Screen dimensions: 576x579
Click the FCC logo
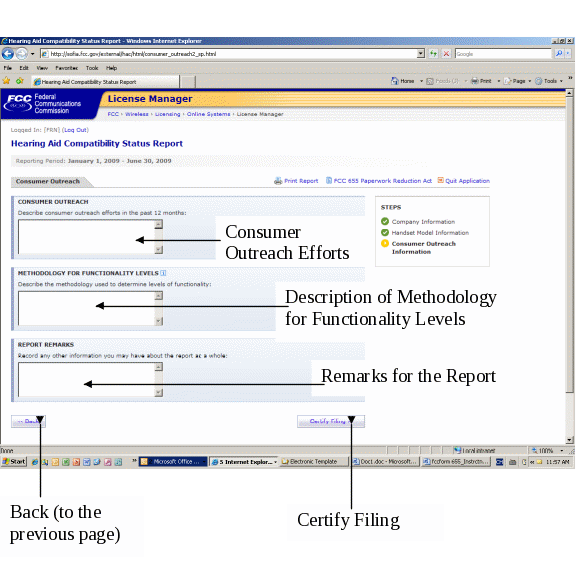[x=17, y=103]
